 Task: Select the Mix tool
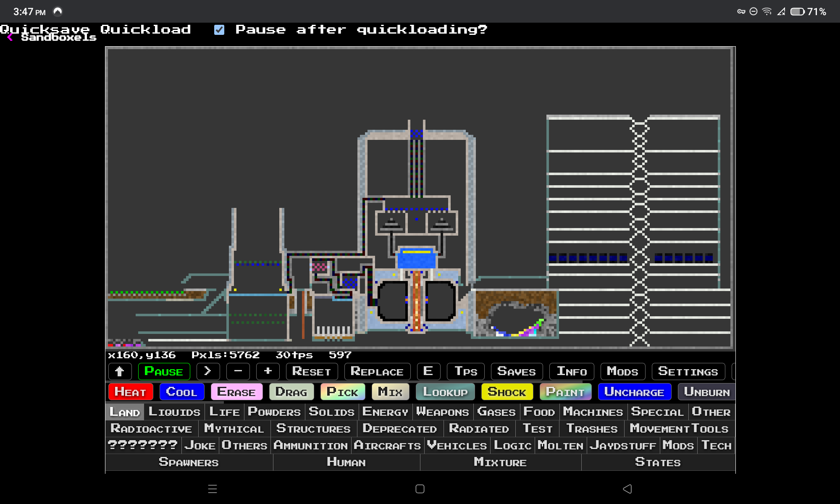[390, 392]
